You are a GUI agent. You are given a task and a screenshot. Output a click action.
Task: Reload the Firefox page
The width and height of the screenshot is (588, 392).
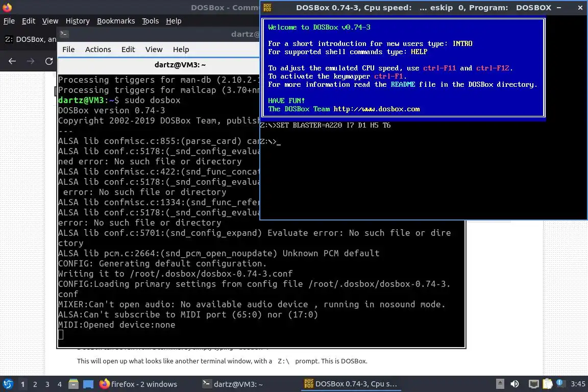(x=49, y=61)
